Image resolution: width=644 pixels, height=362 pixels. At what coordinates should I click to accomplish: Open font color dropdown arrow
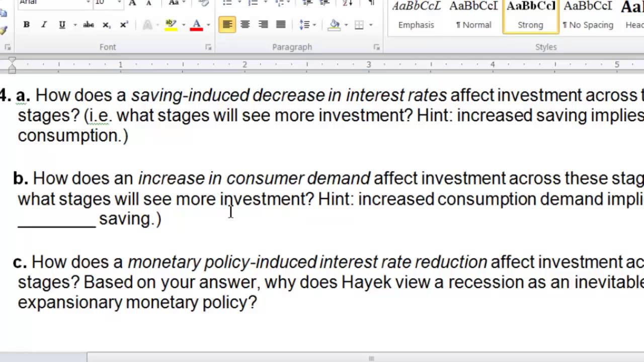coord(208,25)
